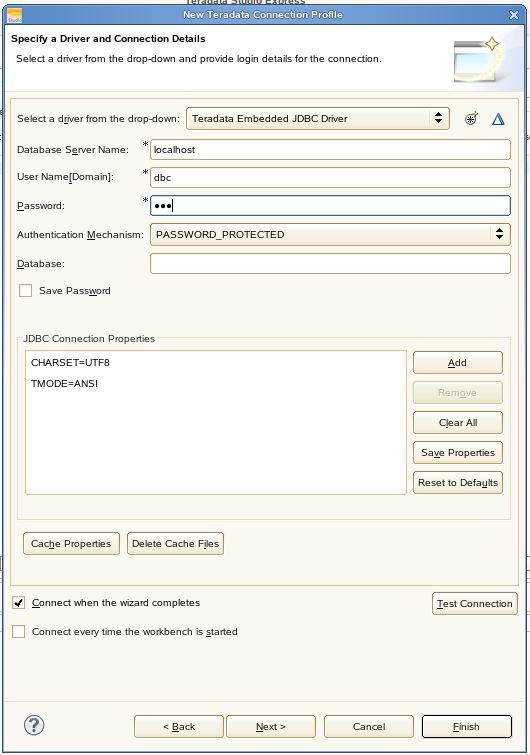This screenshot has width=530, height=755.
Task: Click Finish to create the profile
Action: (466, 726)
